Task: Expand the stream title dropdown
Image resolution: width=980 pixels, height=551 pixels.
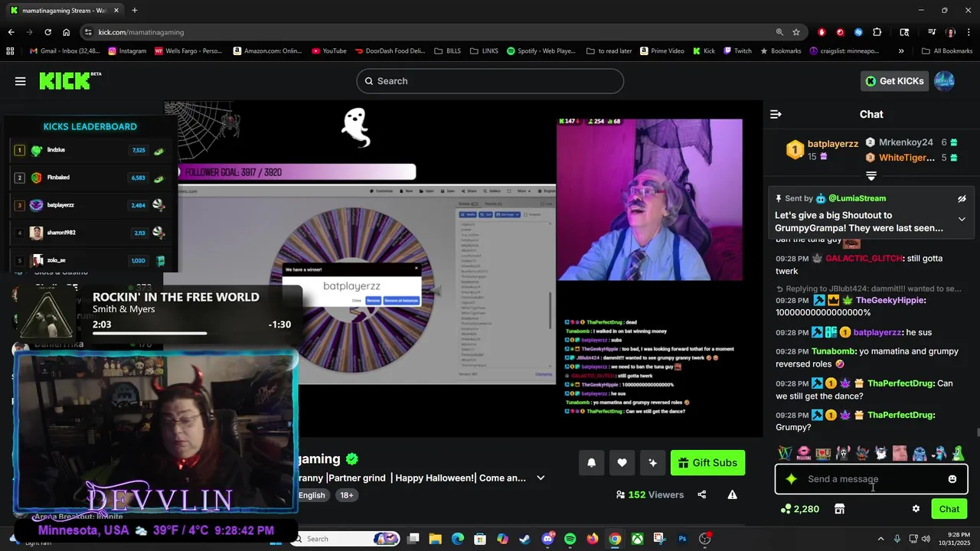Action: click(x=541, y=478)
